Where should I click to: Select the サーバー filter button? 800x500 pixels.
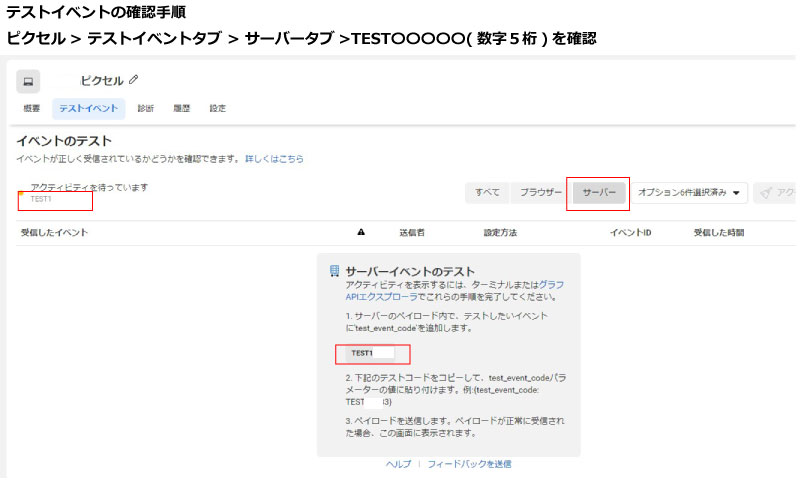(599, 192)
